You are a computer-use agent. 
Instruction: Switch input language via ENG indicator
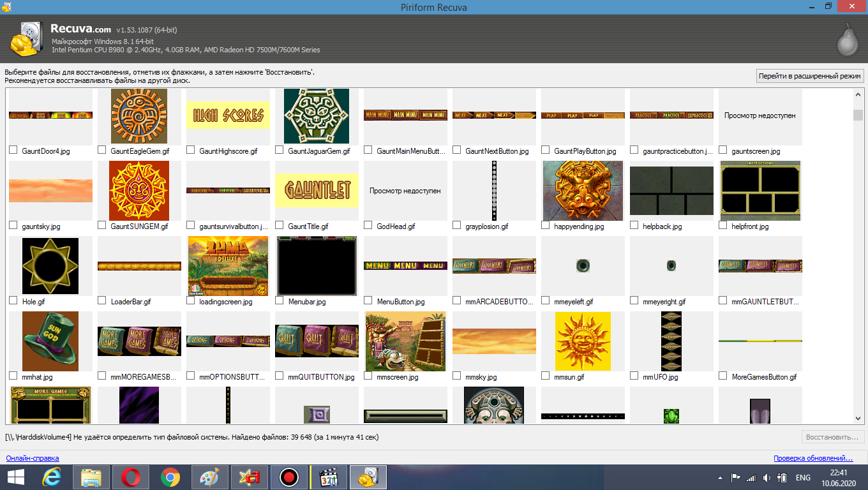[803, 477]
